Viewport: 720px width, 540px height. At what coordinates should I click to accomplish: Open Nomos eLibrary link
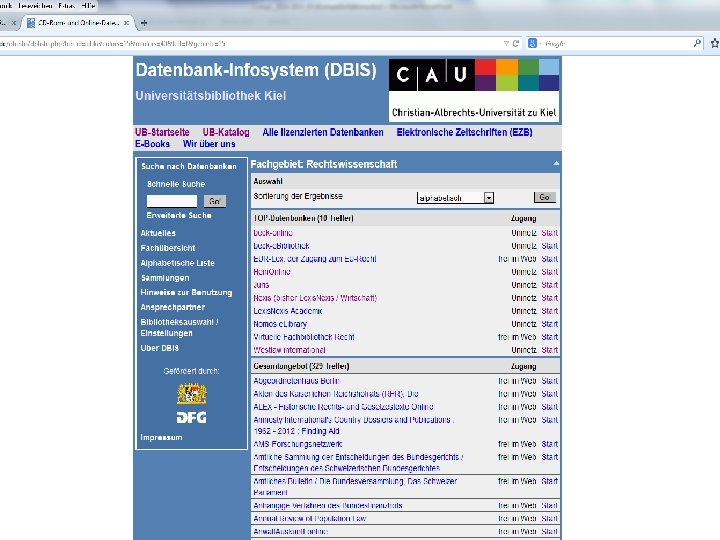tap(280, 324)
